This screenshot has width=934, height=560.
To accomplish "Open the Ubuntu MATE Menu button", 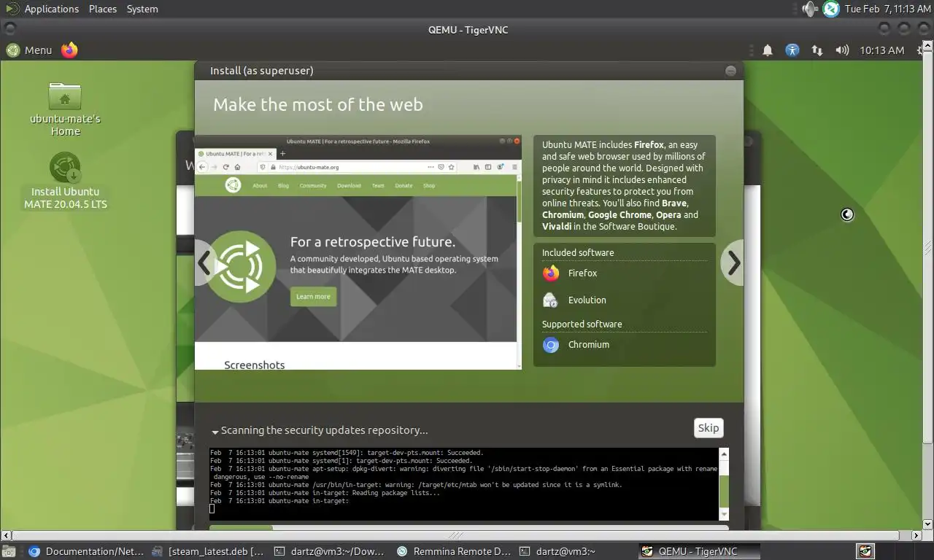I will coord(29,50).
